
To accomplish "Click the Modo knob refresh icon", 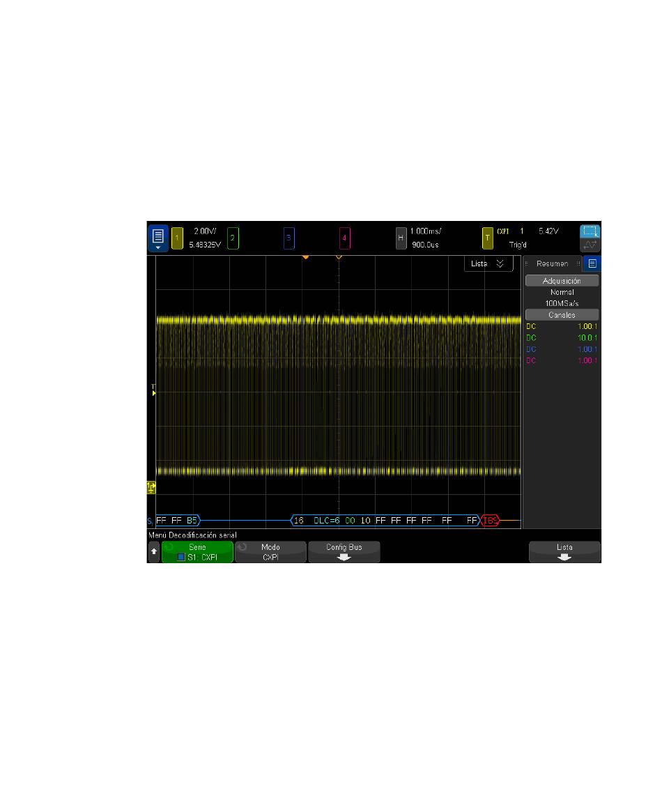I will coord(242,547).
